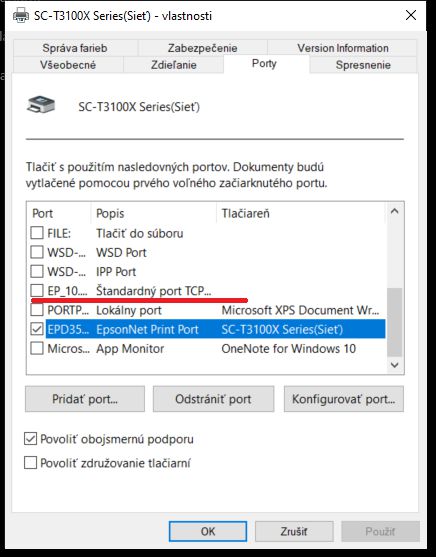Switch to the Všeobecné tab
The image size is (436, 557).
[68, 65]
